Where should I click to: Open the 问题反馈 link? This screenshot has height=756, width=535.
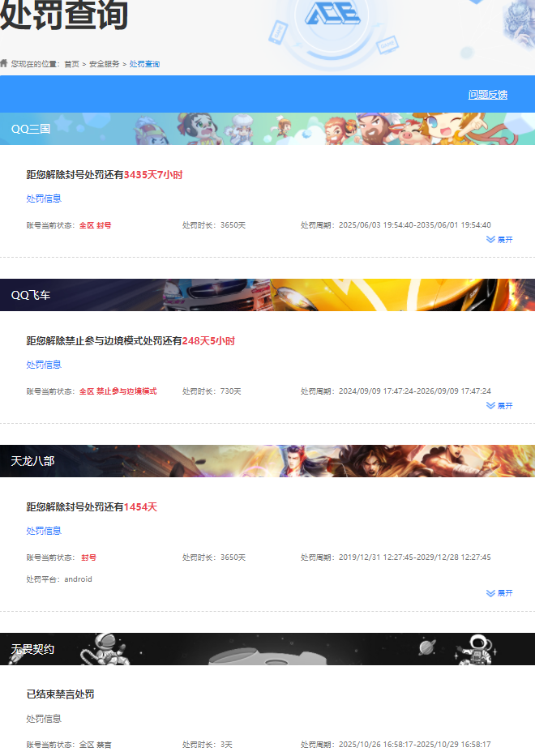point(487,95)
